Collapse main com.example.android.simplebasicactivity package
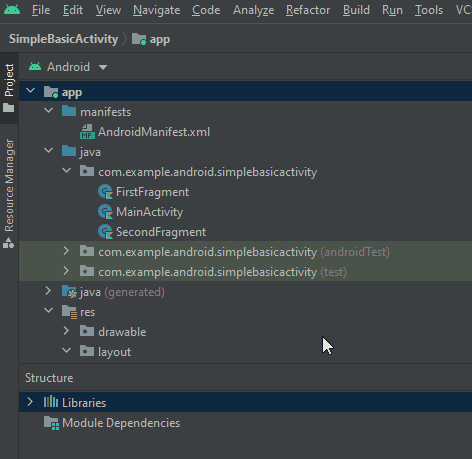This screenshot has width=472, height=459. [67, 170]
